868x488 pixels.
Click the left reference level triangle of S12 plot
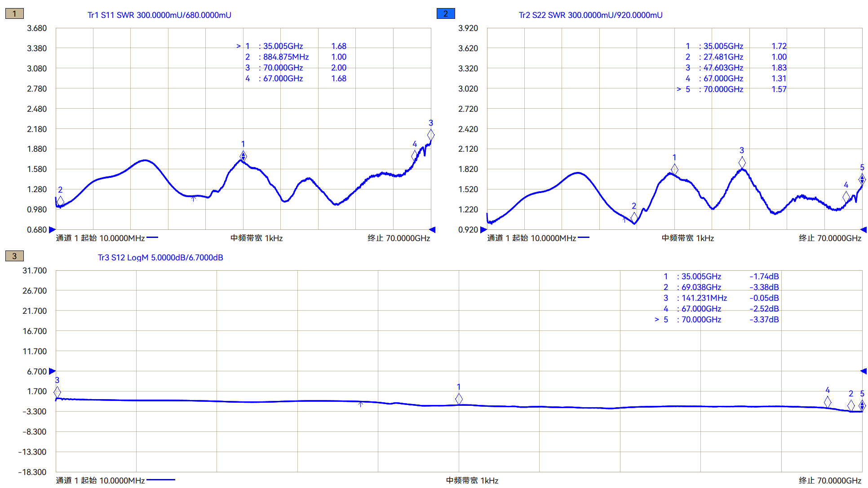[52, 371]
